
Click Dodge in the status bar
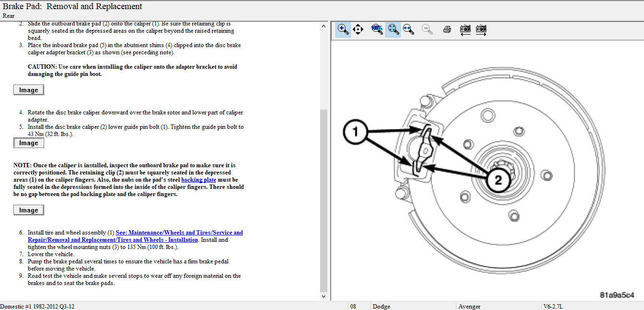[x=382, y=306]
